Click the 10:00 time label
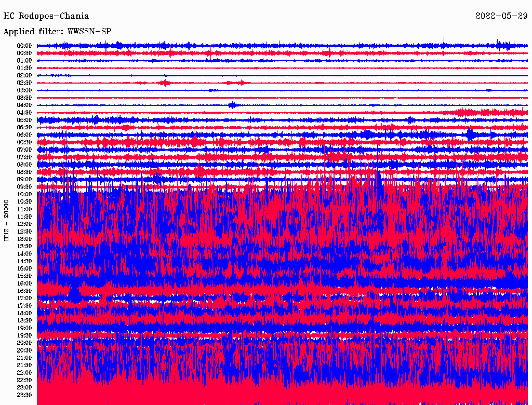532x405 pixels. tap(24, 194)
